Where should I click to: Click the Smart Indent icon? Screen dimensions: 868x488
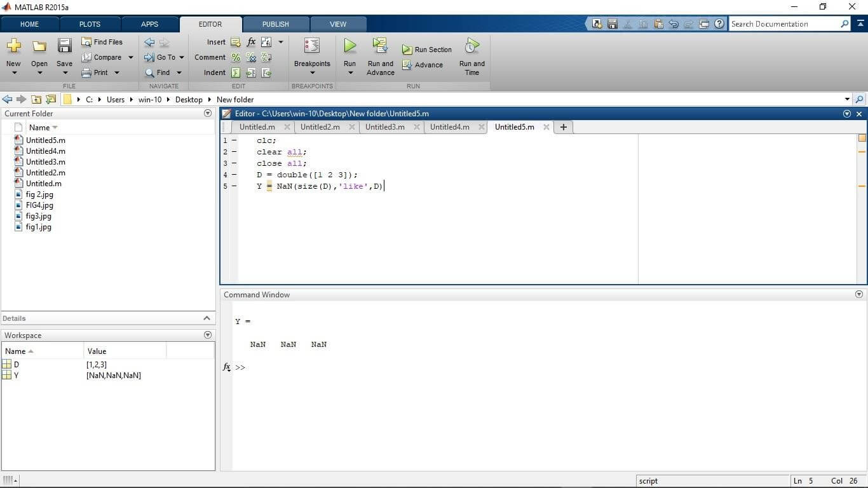click(x=236, y=72)
